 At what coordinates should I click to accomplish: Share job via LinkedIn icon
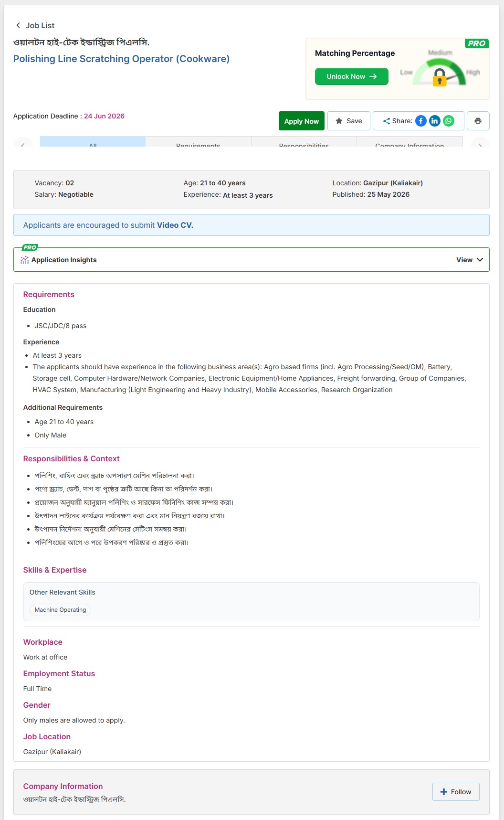(434, 121)
